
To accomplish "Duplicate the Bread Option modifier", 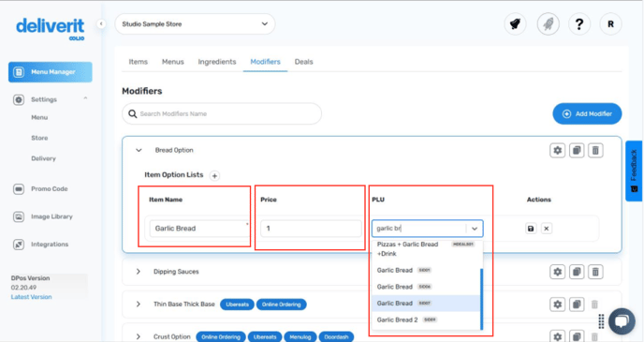I will [x=577, y=151].
